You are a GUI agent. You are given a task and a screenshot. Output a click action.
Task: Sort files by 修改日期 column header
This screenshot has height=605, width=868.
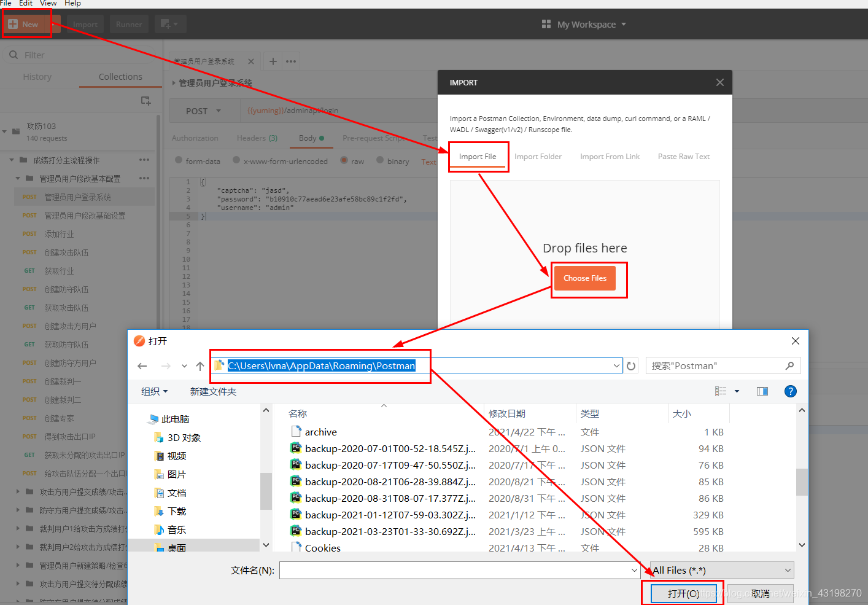pyautogui.click(x=507, y=413)
